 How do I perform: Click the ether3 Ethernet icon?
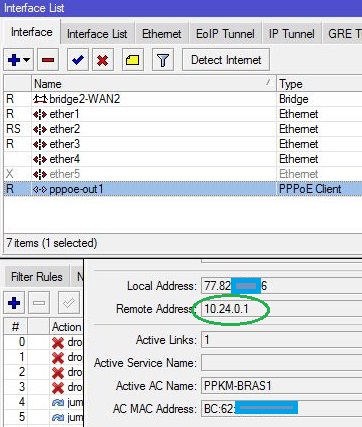click(40, 144)
